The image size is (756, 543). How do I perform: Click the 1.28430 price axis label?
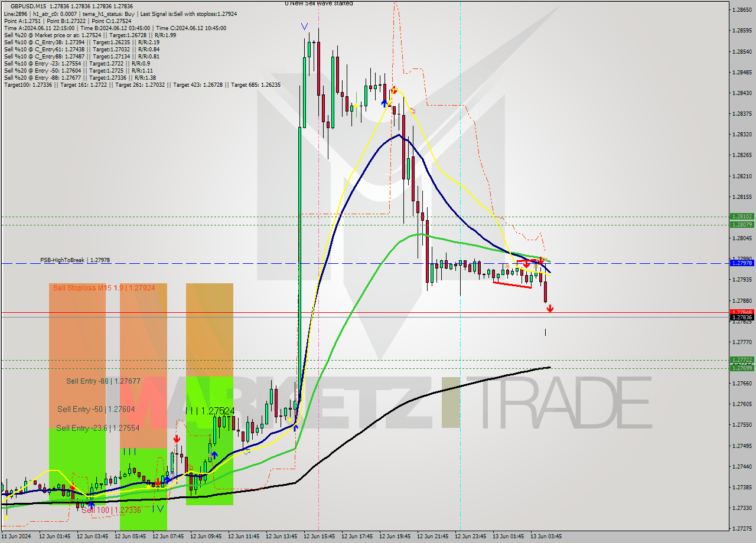742,93
